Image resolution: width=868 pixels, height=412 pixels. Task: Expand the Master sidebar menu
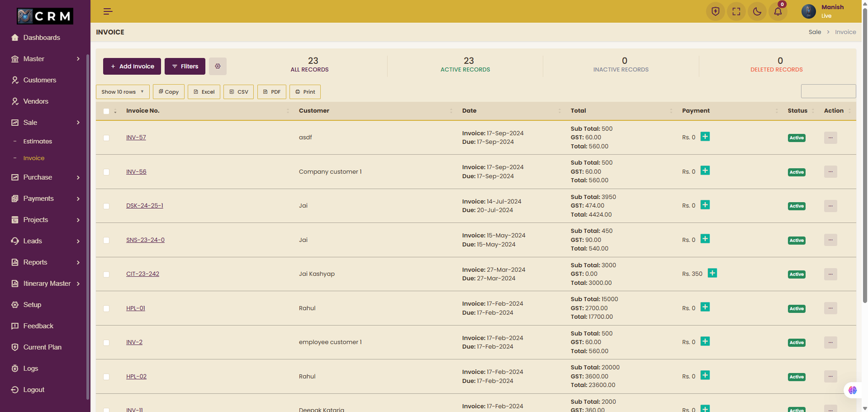[45, 59]
